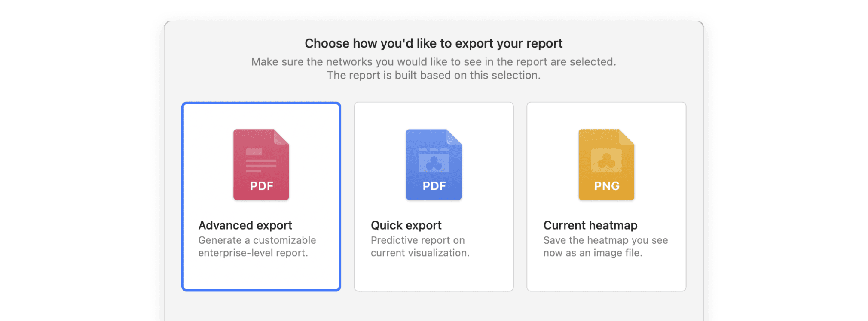Select the Quick export card
The width and height of the screenshot is (868, 321).
point(434,275)
